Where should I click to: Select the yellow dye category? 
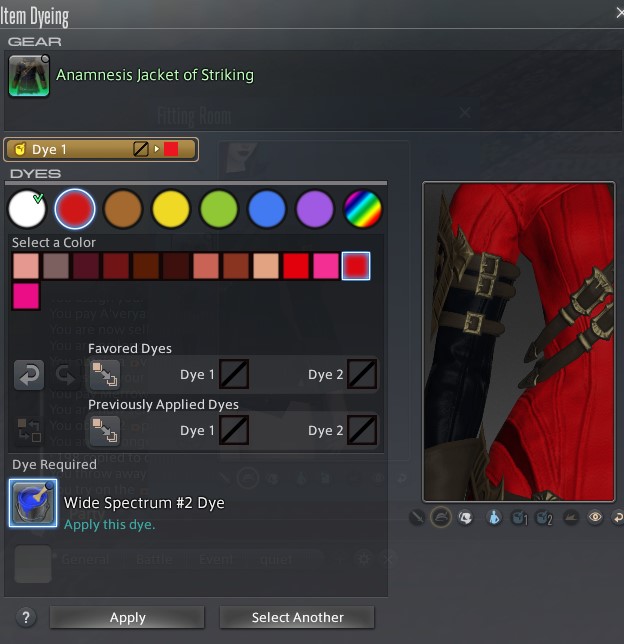point(171,209)
